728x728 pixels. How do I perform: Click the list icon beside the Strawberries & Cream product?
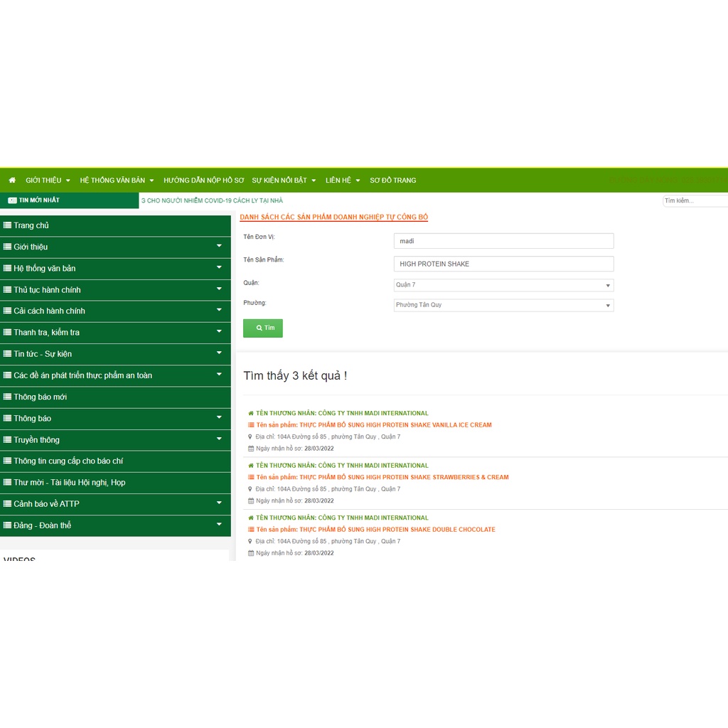point(251,478)
